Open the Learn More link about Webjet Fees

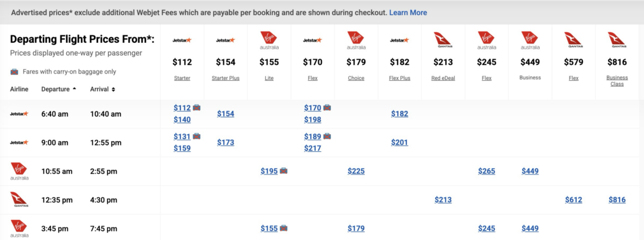[408, 13]
